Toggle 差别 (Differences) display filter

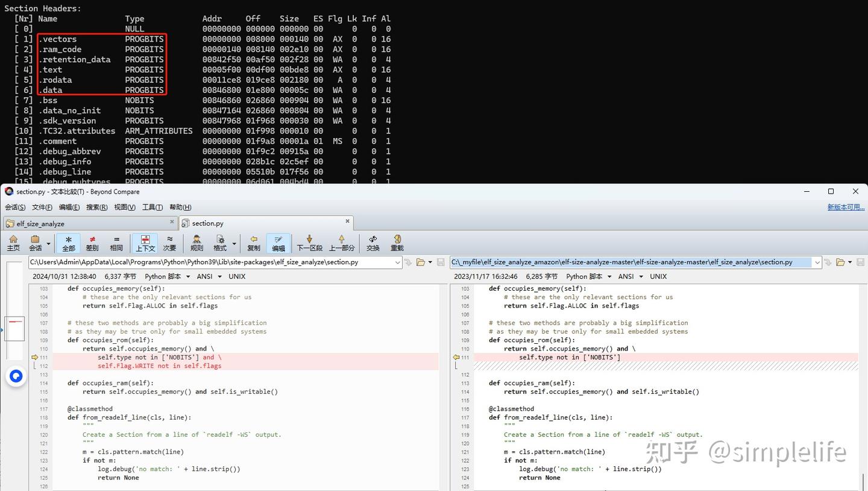click(92, 242)
